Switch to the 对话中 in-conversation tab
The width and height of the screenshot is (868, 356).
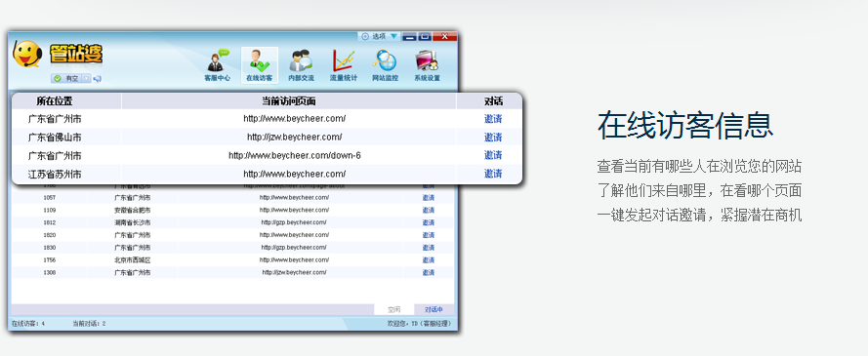click(x=434, y=309)
